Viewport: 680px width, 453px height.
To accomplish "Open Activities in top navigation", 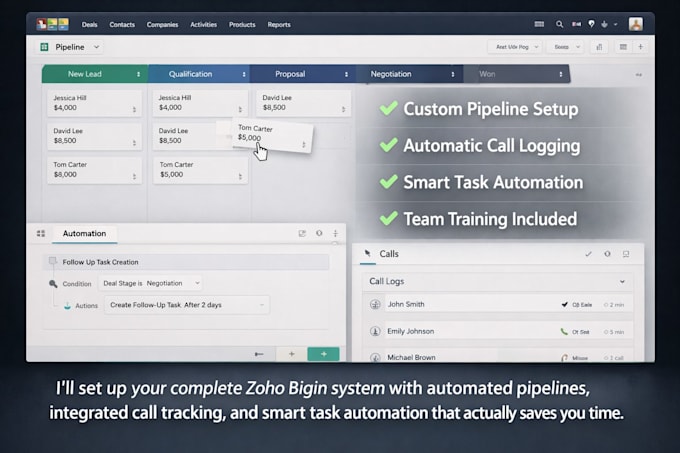I will click(x=203, y=25).
